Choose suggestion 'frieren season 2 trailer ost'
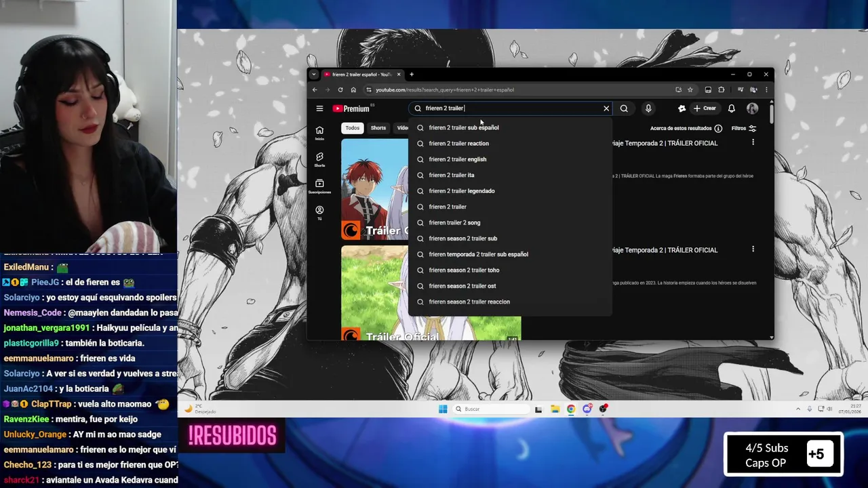The height and width of the screenshot is (488, 868). click(x=510, y=286)
